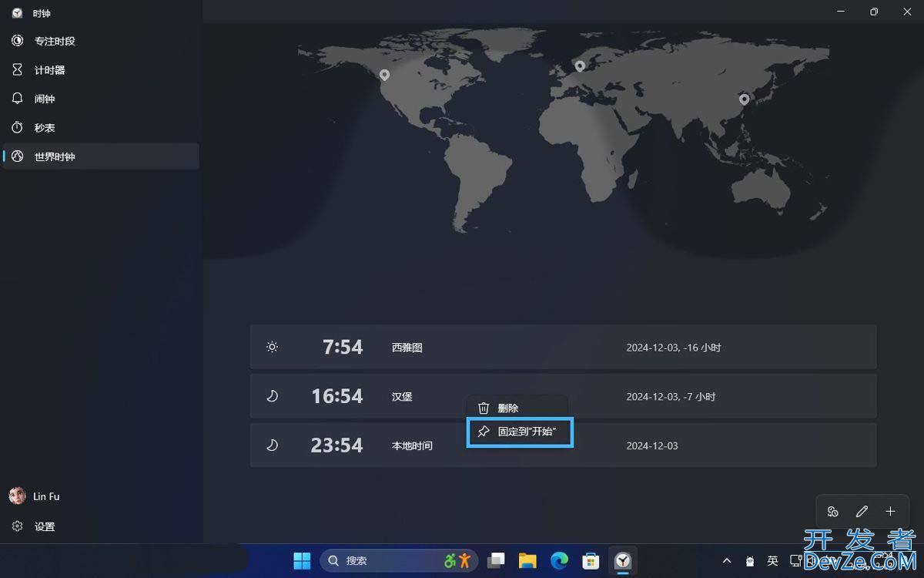Click the moon icon on 汉堡 row
Viewport: 924px width, 578px height.
click(x=272, y=396)
